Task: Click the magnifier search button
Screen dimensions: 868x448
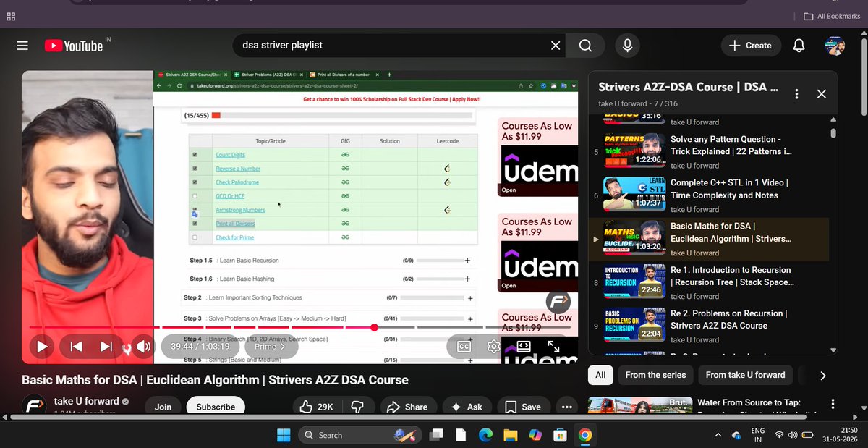Action: click(585, 46)
